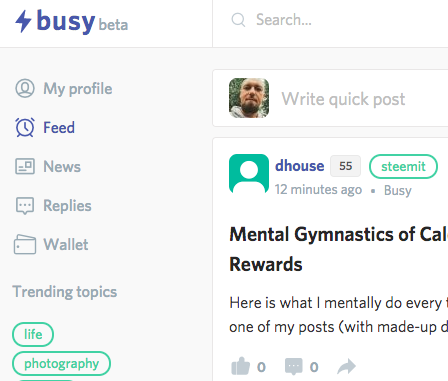Image resolution: width=448 pixels, height=381 pixels.
Task: Click the News newspaper icon
Action: click(x=25, y=166)
